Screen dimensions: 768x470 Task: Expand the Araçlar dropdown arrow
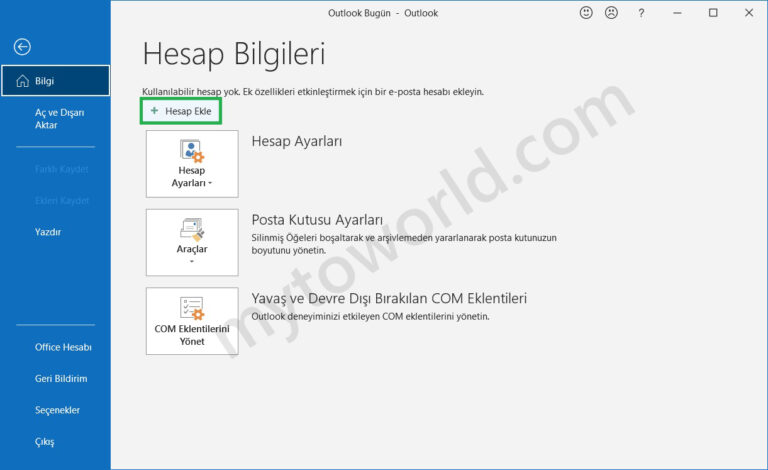coord(192,261)
